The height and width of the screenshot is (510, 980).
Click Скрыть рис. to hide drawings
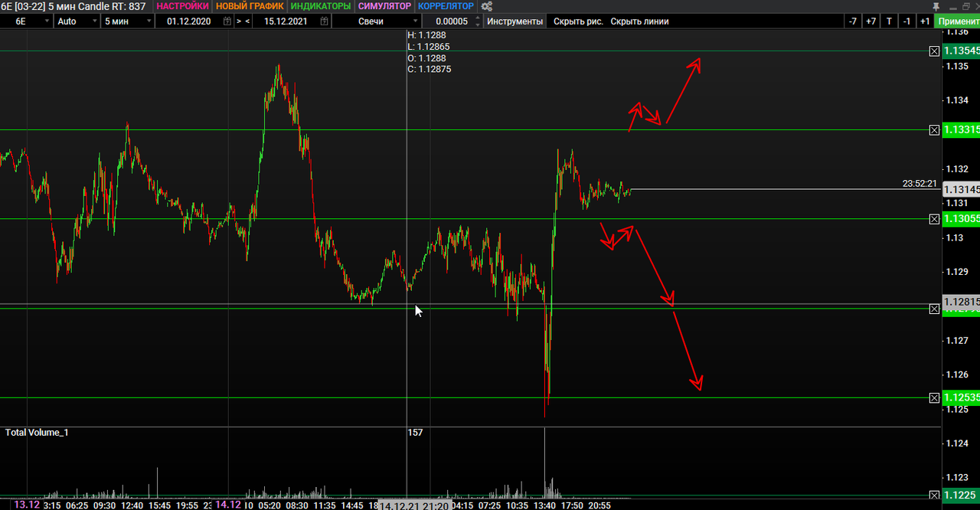pos(578,21)
